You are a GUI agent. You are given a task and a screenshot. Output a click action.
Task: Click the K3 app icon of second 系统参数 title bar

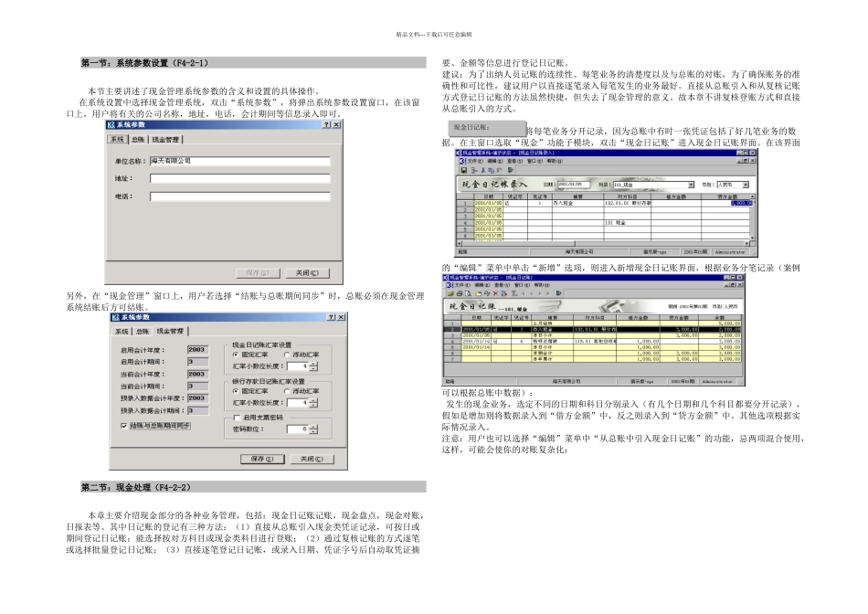point(115,317)
